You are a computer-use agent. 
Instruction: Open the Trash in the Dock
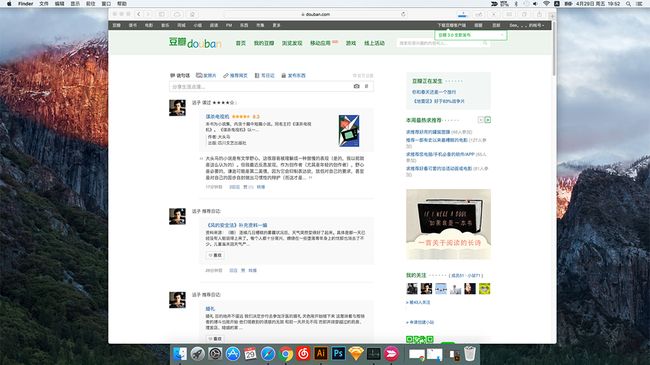pos(470,354)
